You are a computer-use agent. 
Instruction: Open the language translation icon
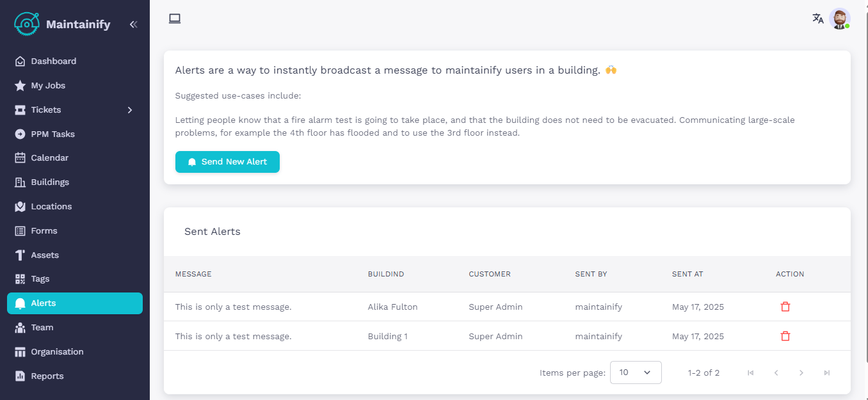click(817, 19)
